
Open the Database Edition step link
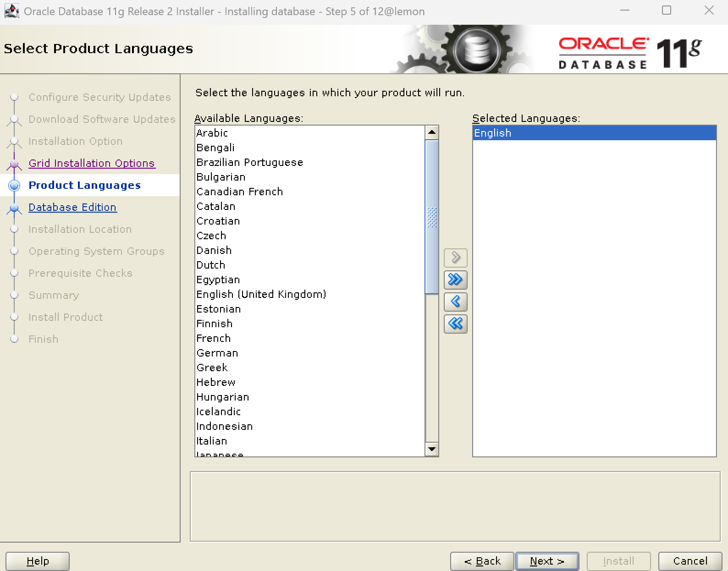[x=72, y=207]
